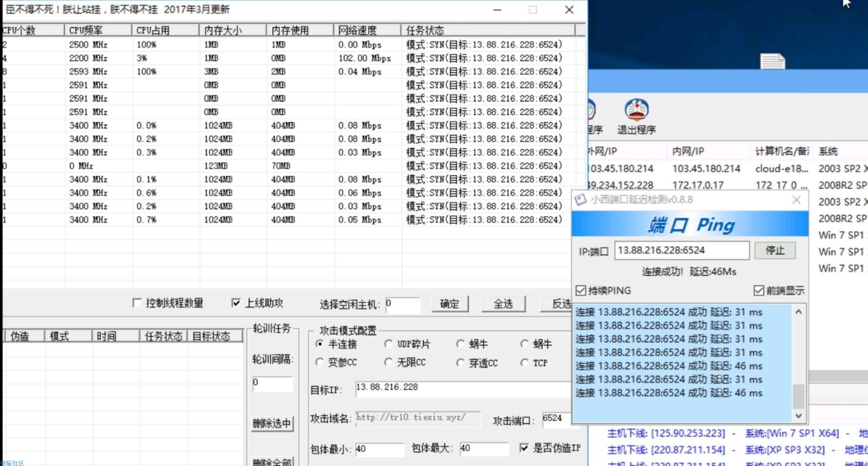
Task: Select the host row with 102.00 Mbps
Action: tap(289, 58)
